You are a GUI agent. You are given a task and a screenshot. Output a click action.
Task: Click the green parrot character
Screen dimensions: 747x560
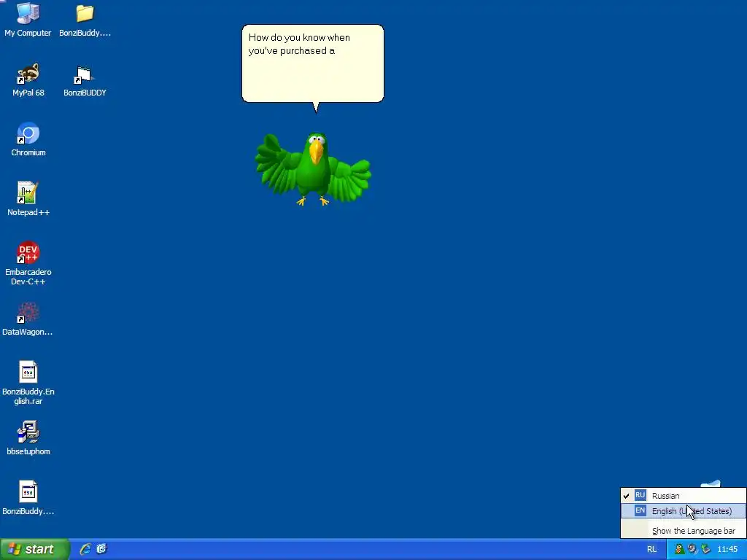click(313, 169)
